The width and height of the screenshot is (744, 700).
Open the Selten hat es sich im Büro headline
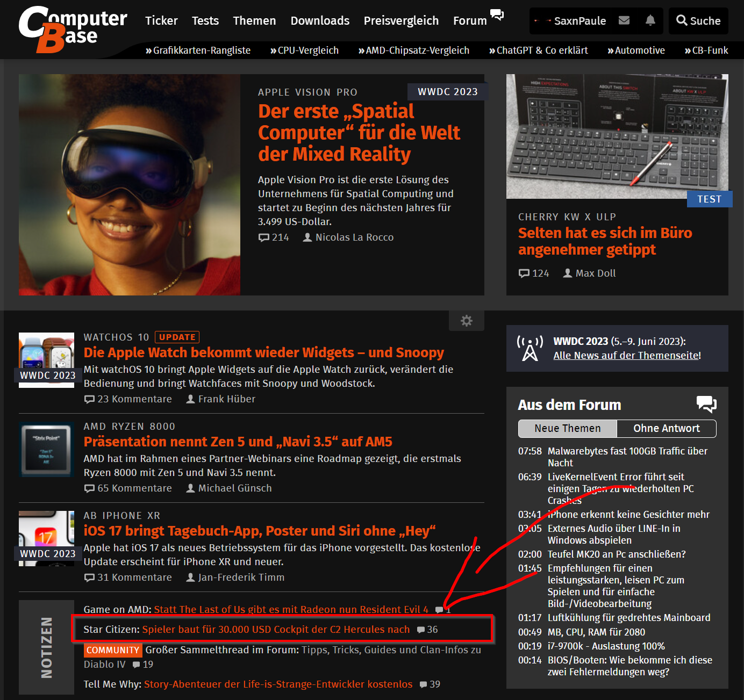coord(605,241)
